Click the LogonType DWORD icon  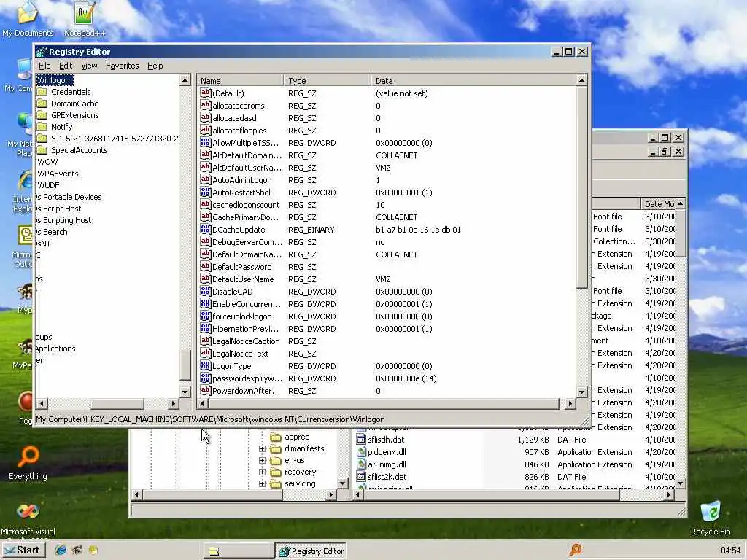[x=205, y=365]
